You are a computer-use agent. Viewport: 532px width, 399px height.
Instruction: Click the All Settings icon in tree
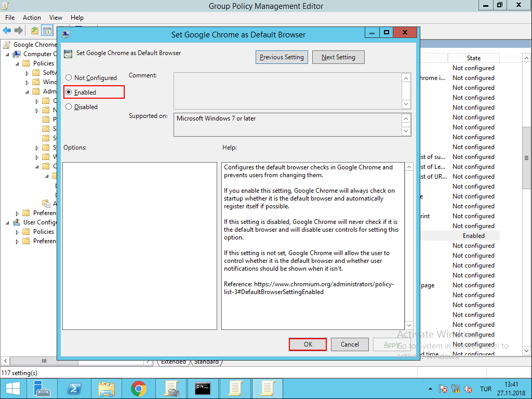[46, 203]
